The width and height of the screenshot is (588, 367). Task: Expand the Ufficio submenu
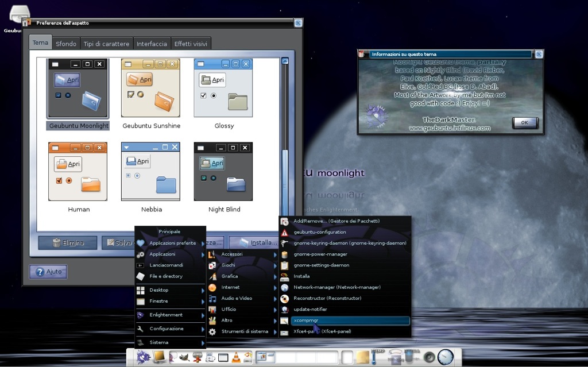tap(243, 309)
